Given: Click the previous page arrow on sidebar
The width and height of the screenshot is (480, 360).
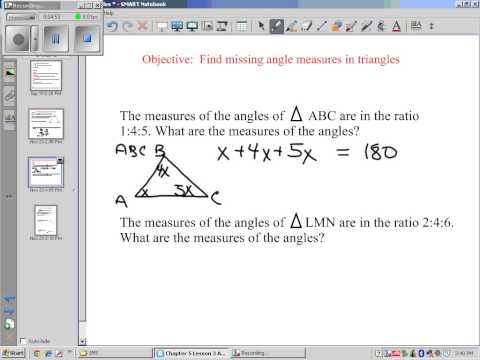Looking at the screenshot, I should [9, 299].
